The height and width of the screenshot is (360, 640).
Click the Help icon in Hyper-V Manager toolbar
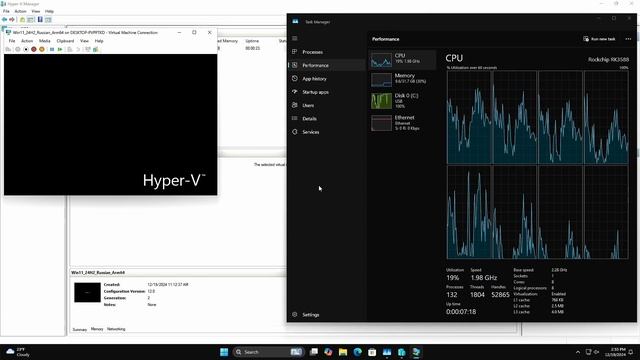pos(40,20)
